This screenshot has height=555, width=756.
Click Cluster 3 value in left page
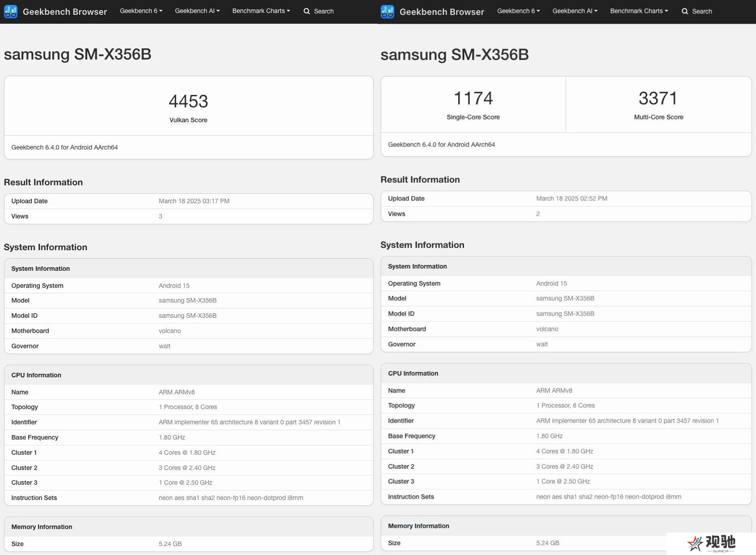coord(185,482)
